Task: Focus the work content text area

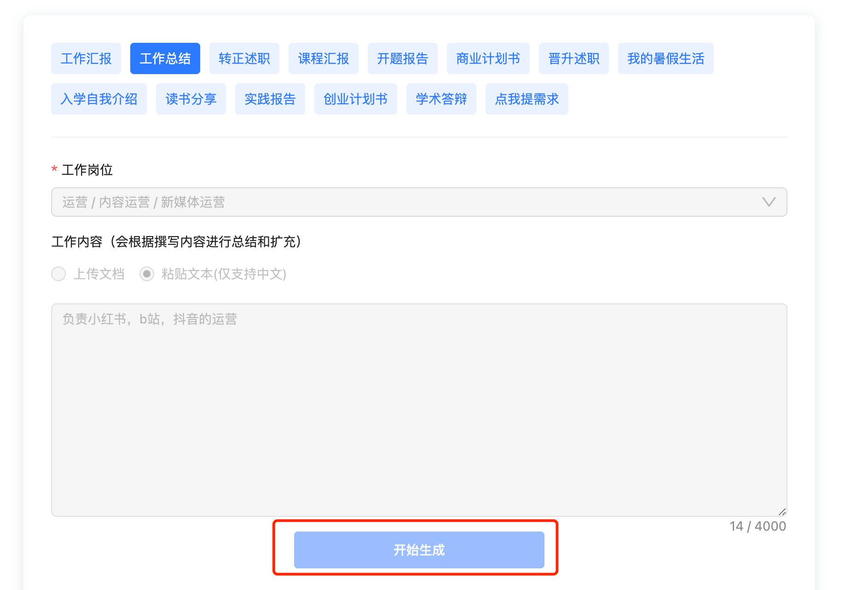Action: tap(419, 410)
